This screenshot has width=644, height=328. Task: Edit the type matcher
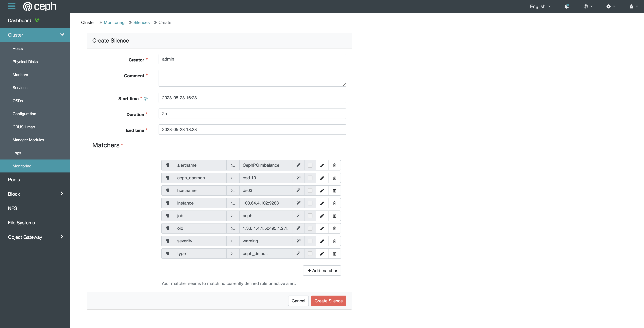tap(322, 254)
